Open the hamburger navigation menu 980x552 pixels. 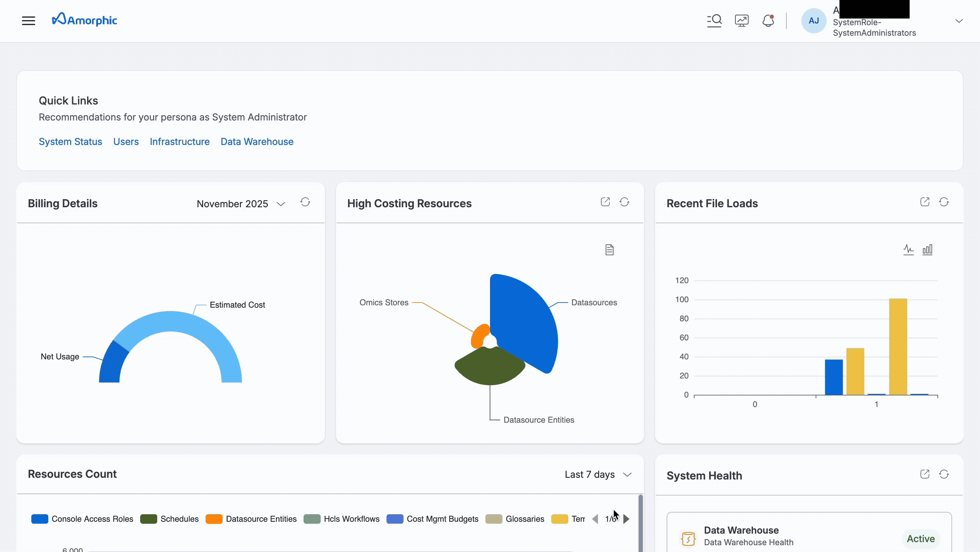29,20
